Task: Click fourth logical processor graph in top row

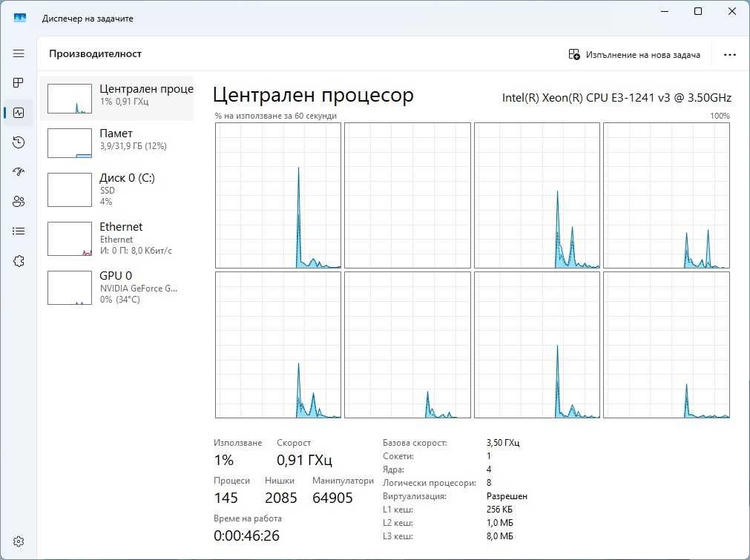Action: (666, 196)
